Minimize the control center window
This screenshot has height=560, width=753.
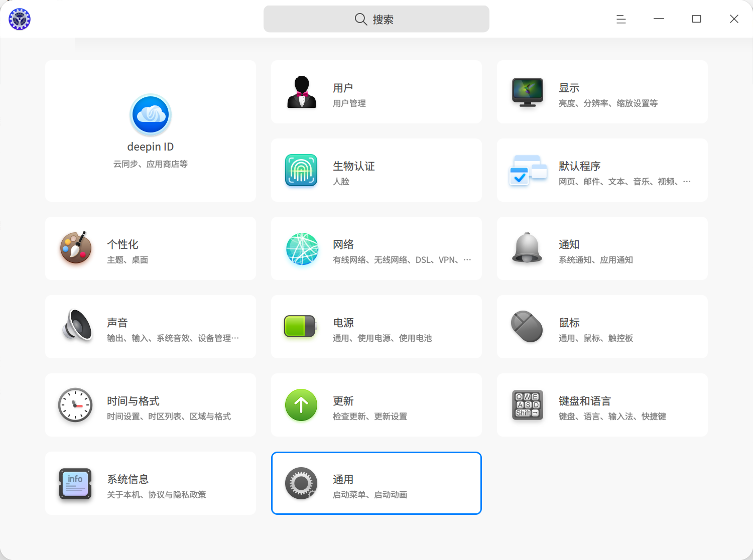pyautogui.click(x=659, y=19)
